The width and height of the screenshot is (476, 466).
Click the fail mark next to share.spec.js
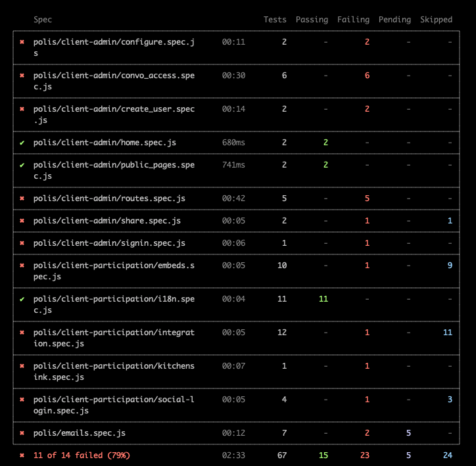click(x=22, y=221)
